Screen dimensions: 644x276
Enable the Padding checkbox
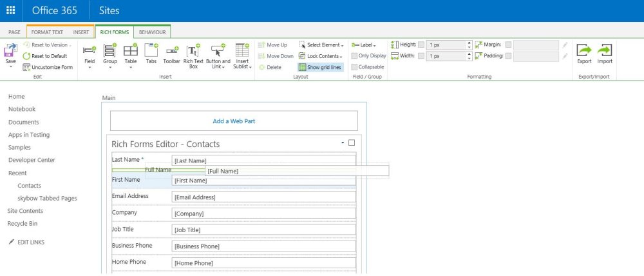pyautogui.click(x=509, y=56)
